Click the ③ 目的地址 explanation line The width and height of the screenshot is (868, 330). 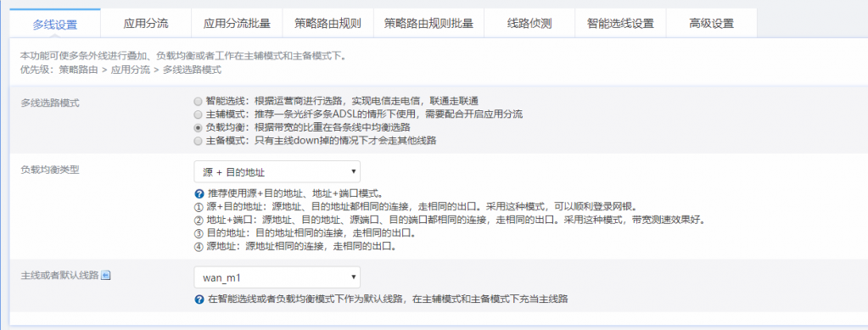point(305,233)
